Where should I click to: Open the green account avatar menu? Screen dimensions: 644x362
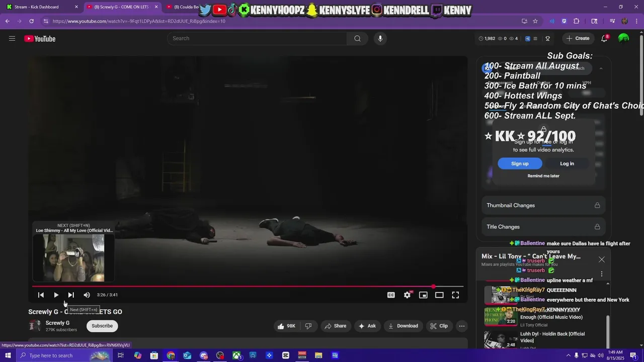point(623,39)
